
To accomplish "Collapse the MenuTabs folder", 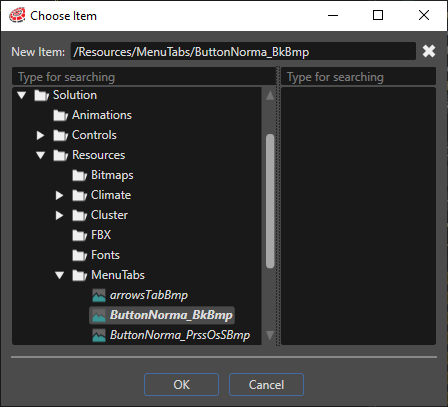I will (x=60, y=275).
